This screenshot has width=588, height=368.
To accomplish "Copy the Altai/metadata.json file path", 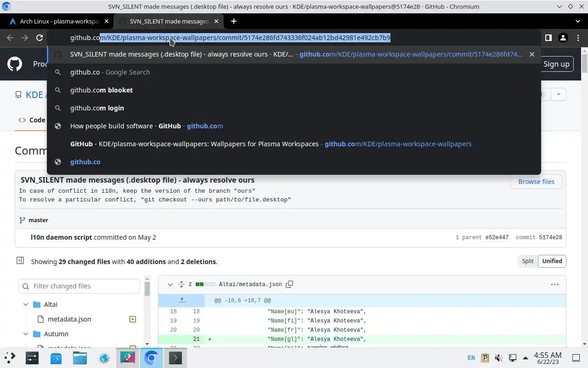I will [x=289, y=284].
